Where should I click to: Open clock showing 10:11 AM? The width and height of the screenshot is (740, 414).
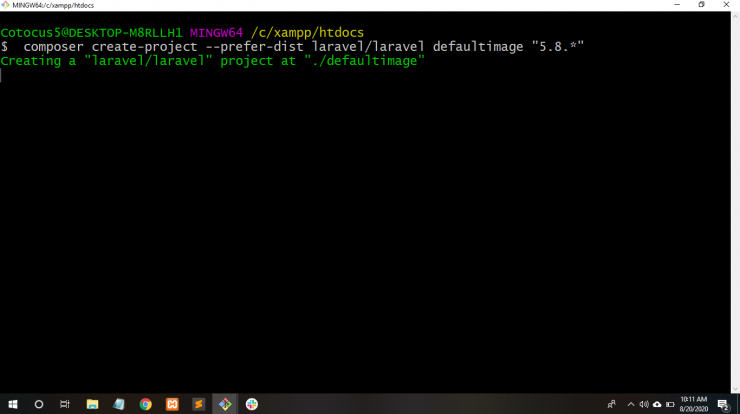click(693, 404)
